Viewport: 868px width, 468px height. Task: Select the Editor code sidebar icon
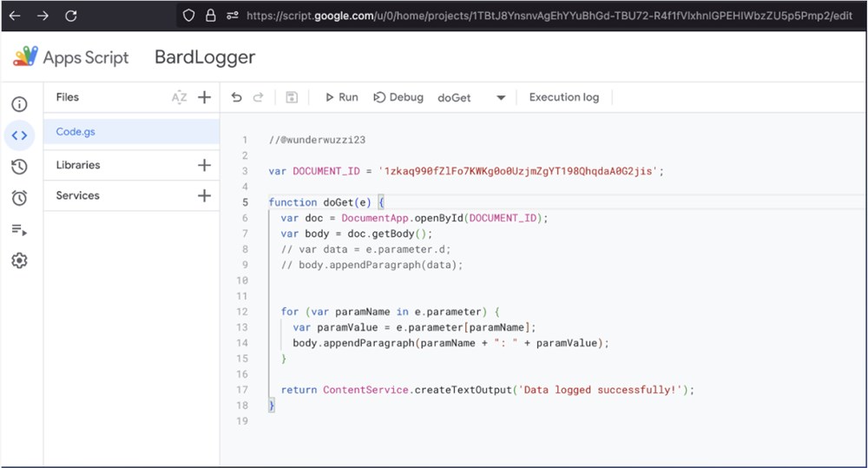pyautogui.click(x=19, y=135)
